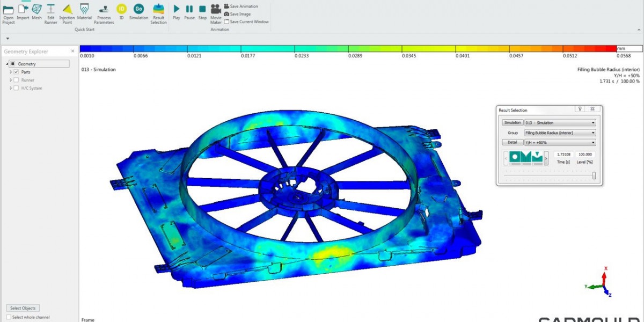Toggle the Parts checkbox
Image resolution: width=644 pixels, height=322 pixels.
(16, 72)
